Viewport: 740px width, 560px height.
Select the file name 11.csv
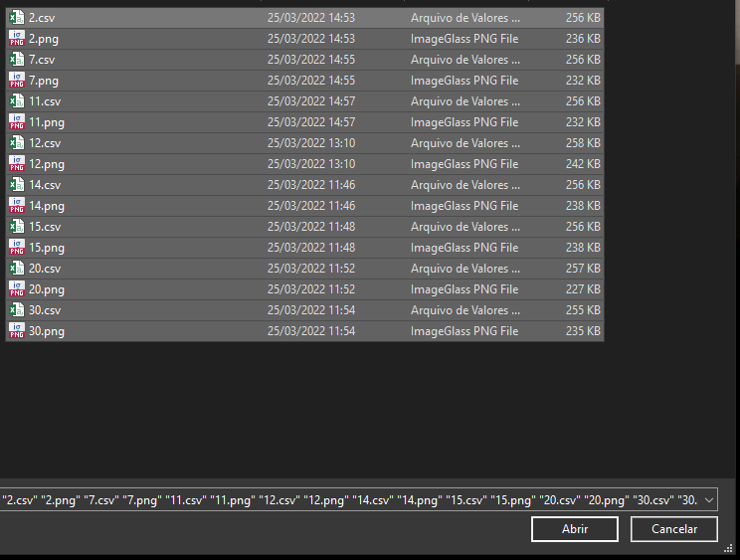click(45, 101)
